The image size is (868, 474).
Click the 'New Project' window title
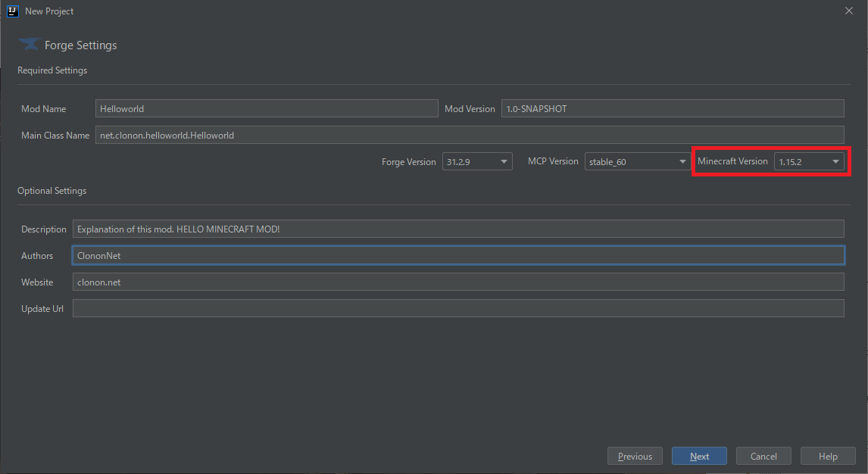(x=49, y=11)
